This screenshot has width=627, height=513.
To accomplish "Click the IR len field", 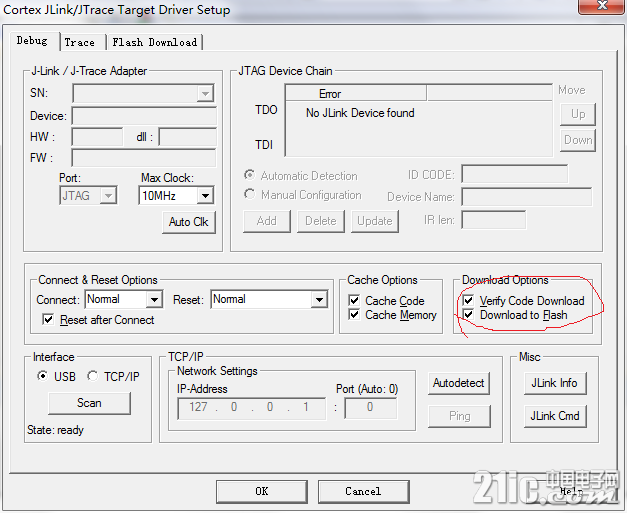I will (x=493, y=220).
